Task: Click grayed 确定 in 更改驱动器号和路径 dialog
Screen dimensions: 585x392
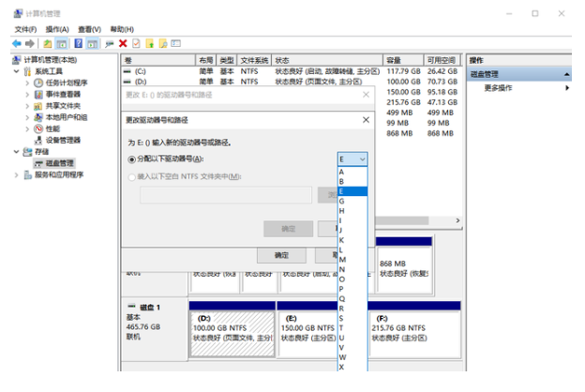Action: [288, 229]
